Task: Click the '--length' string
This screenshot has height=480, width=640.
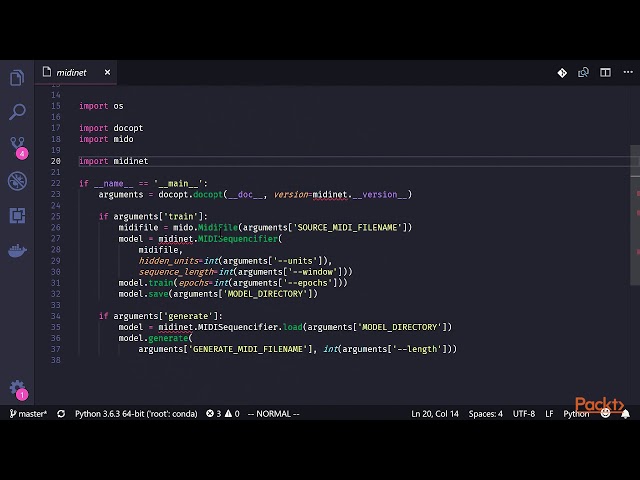Action: click(x=415, y=349)
